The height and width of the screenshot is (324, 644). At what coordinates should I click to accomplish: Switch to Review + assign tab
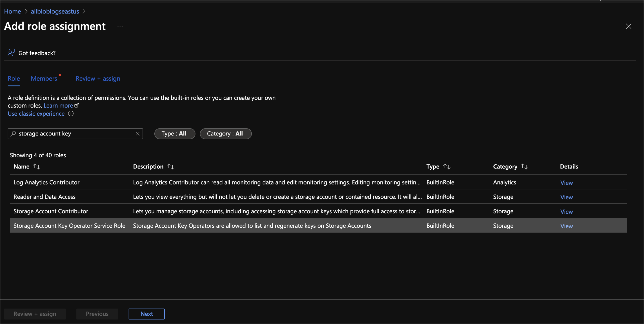98,79
